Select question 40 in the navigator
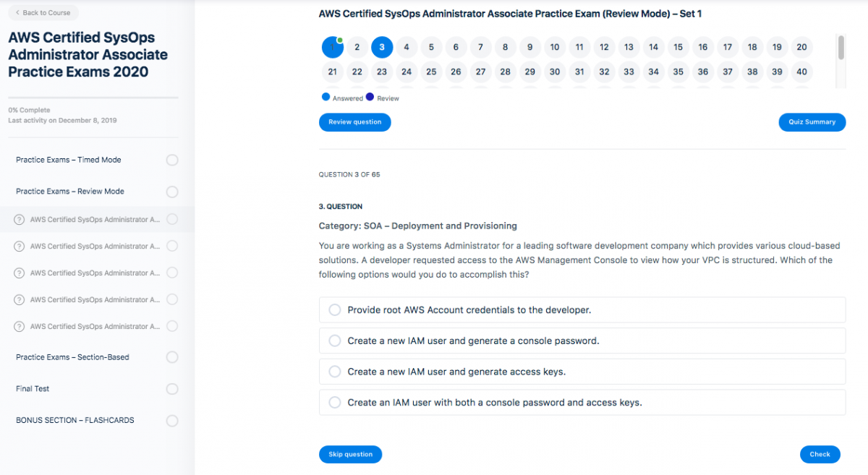 point(801,72)
